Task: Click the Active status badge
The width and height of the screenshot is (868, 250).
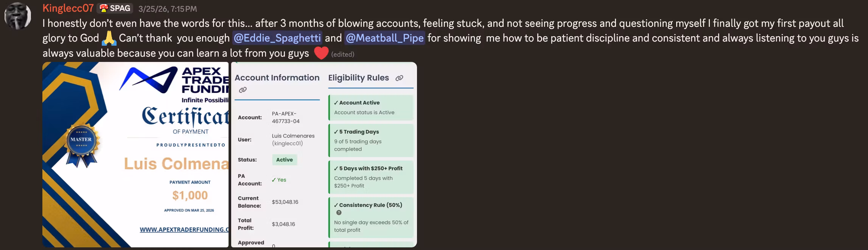Action: (285, 160)
